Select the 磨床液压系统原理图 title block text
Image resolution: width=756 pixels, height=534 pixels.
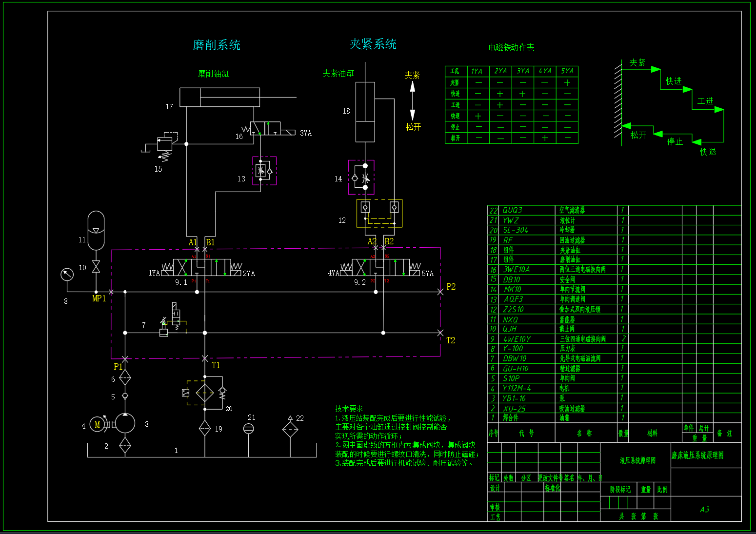point(697,455)
